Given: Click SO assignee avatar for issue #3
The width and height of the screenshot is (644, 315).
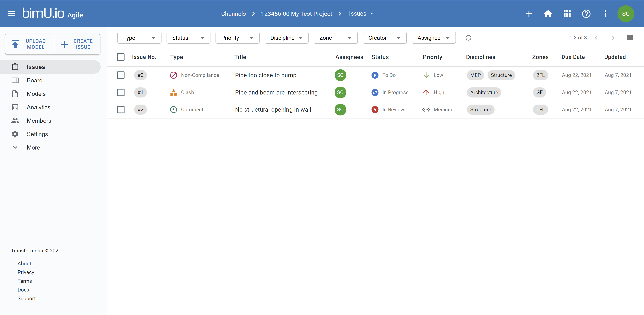Looking at the screenshot, I should [x=340, y=75].
